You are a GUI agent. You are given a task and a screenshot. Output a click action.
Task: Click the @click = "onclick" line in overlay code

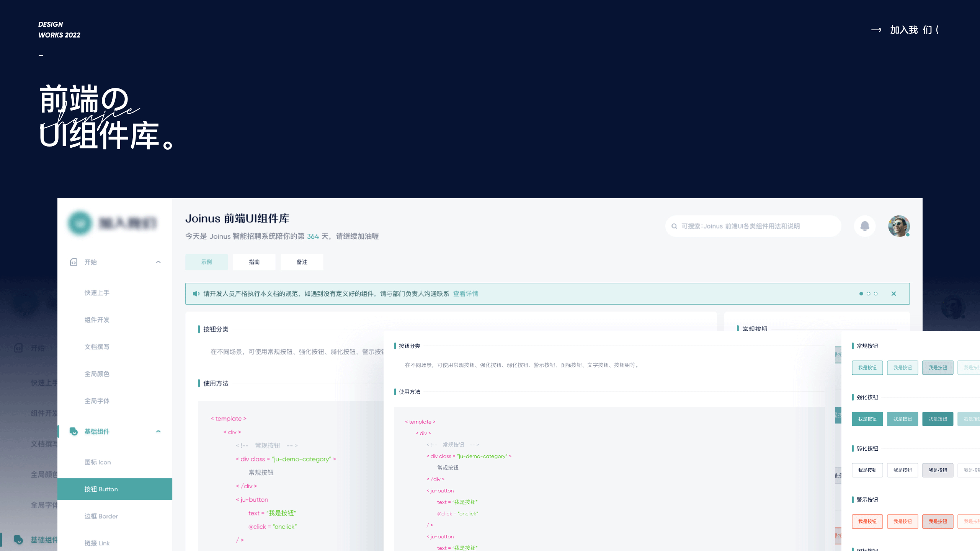click(x=457, y=514)
